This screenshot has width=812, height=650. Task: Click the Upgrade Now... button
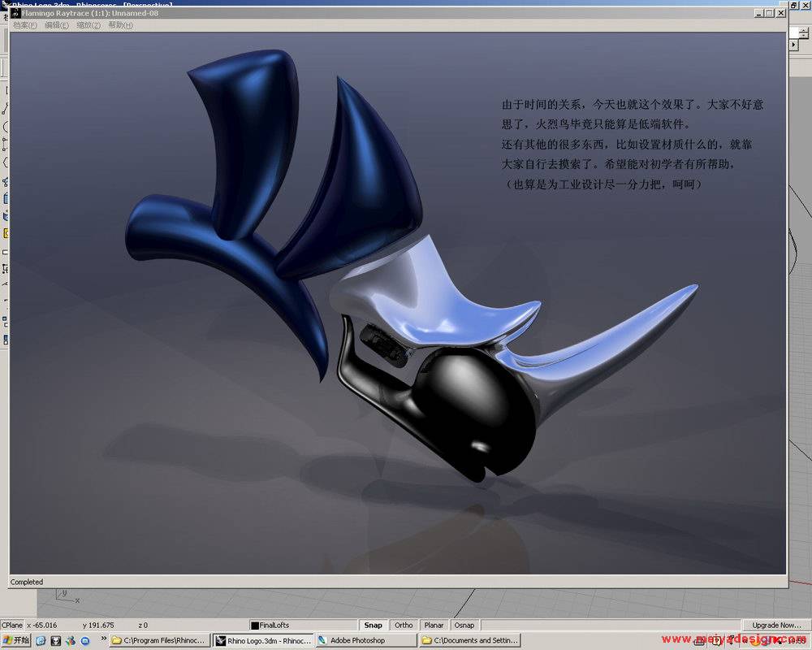(x=775, y=625)
